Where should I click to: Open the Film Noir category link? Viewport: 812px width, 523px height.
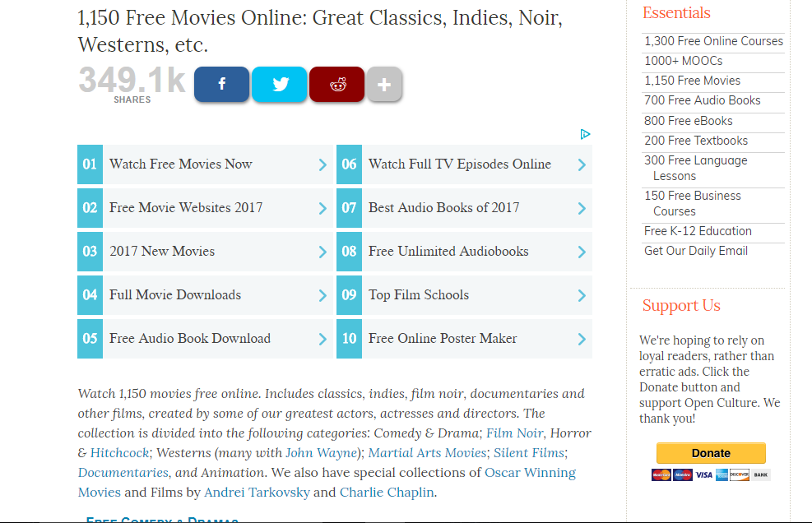[x=514, y=433]
